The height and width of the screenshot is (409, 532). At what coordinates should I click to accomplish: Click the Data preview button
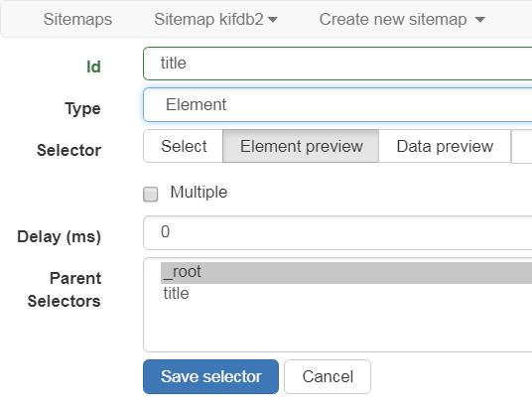point(445,146)
